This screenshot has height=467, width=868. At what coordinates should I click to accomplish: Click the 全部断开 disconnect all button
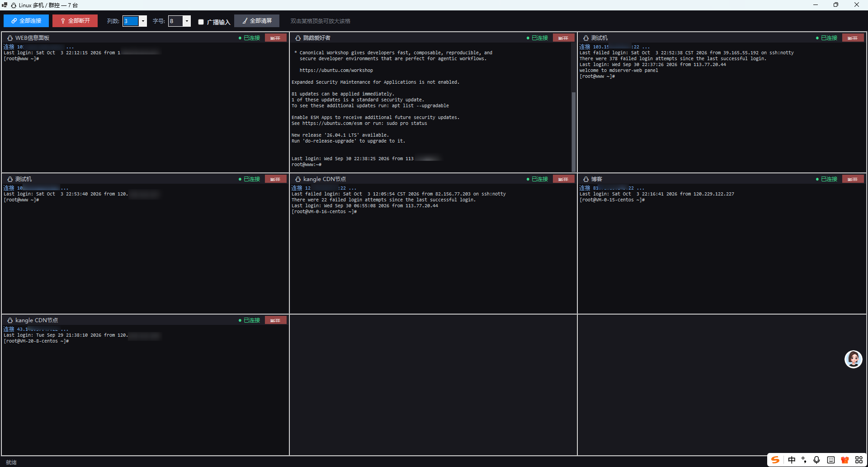(x=75, y=21)
